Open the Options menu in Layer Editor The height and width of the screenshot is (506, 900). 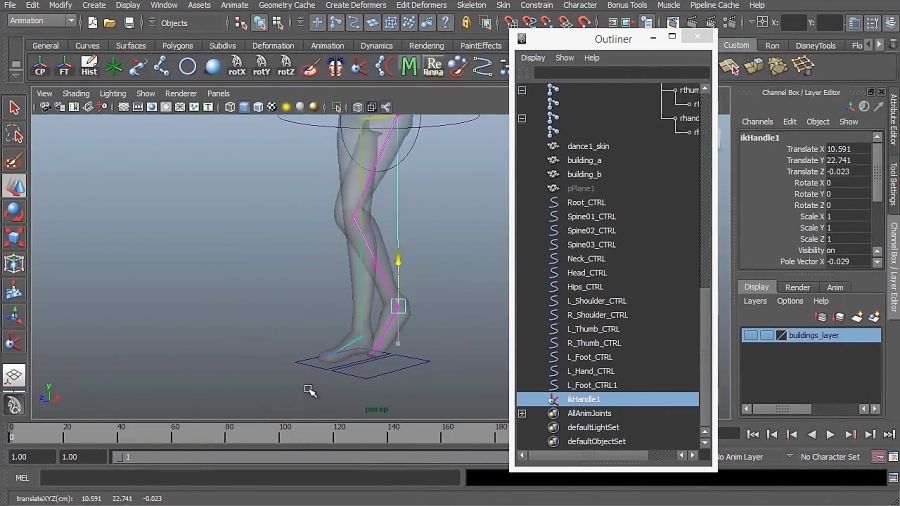click(x=790, y=301)
